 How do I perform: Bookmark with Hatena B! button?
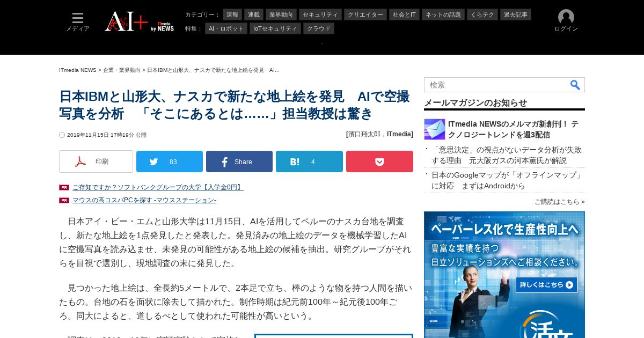[x=309, y=161]
